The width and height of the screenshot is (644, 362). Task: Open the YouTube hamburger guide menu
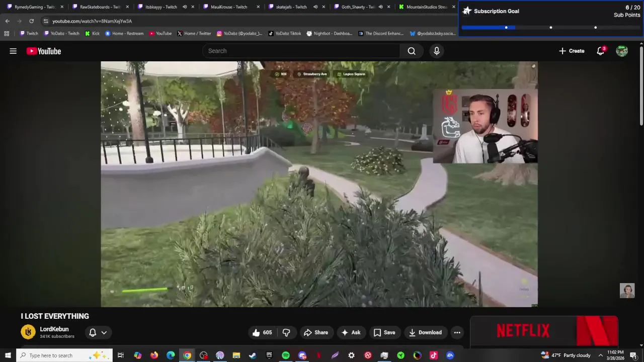pyautogui.click(x=13, y=51)
